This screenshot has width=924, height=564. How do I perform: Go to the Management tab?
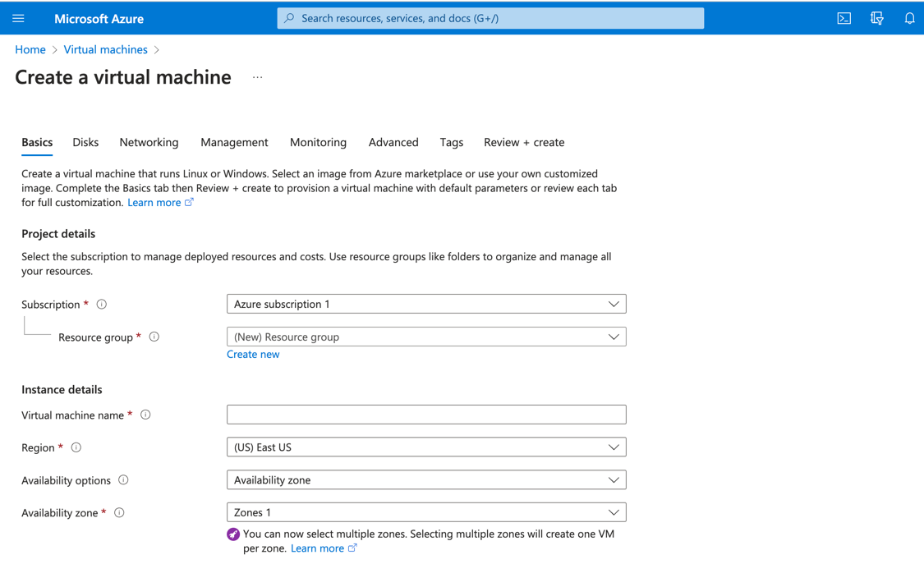coord(234,143)
